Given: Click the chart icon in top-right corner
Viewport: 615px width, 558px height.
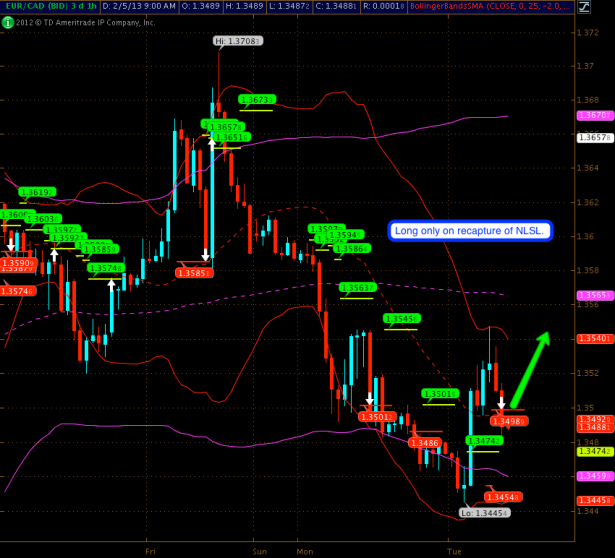Looking at the screenshot, I should click(x=607, y=6).
